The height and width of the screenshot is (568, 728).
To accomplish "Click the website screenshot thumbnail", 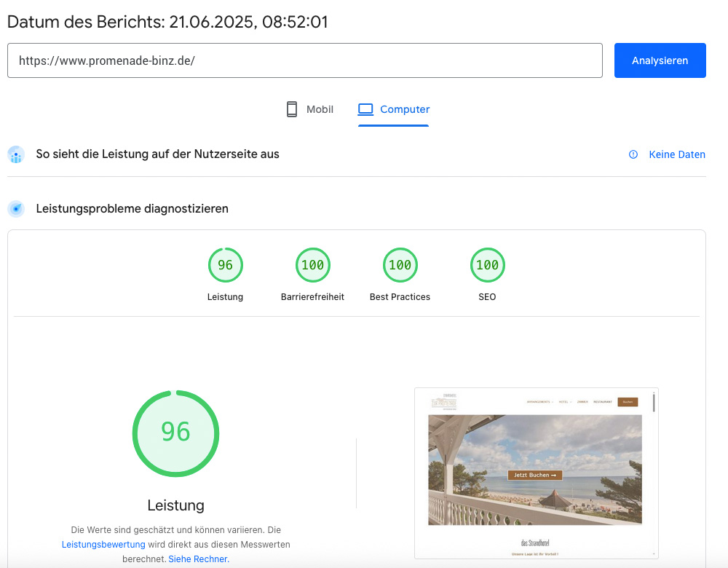I will pos(537,473).
